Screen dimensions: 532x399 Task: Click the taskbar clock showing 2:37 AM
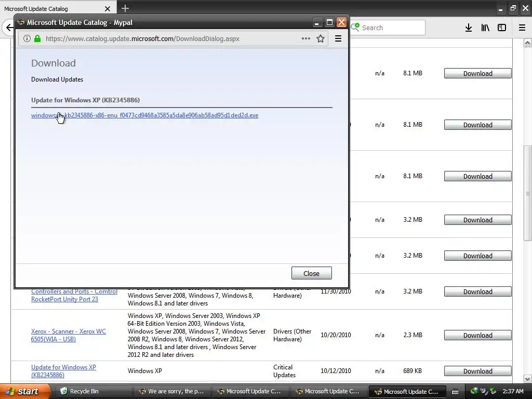click(x=513, y=391)
